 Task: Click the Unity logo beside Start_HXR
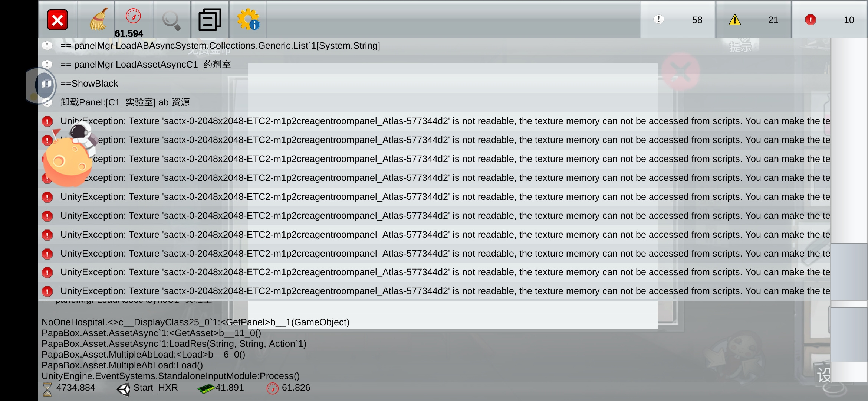tap(124, 389)
